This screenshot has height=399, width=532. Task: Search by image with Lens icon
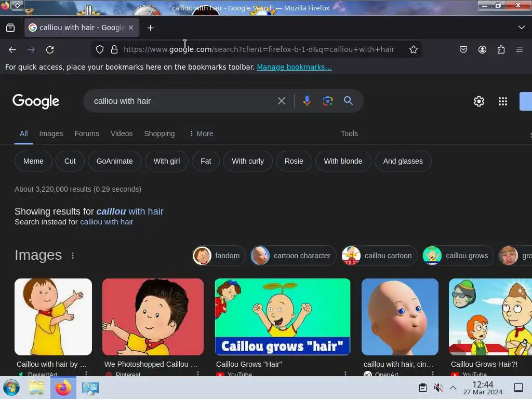pyautogui.click(x=327, y=101)
